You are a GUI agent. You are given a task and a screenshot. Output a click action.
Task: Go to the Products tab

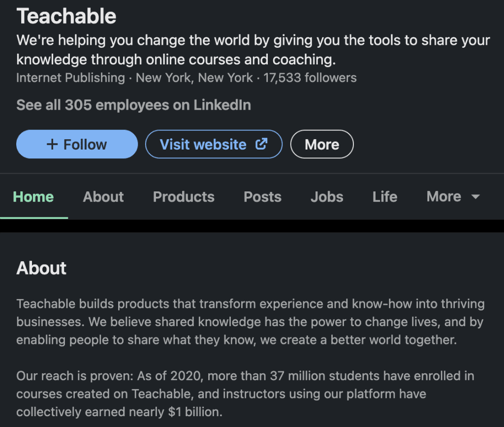(x=184, y=197)
